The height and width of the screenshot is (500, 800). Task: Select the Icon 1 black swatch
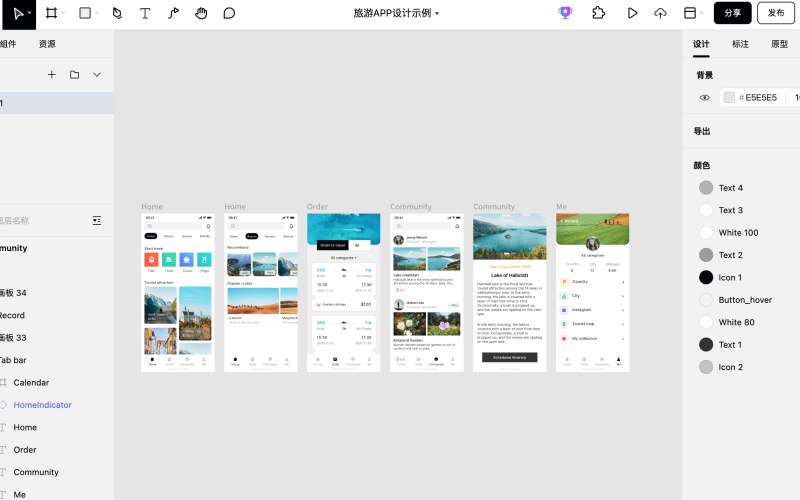coord(706,277)
